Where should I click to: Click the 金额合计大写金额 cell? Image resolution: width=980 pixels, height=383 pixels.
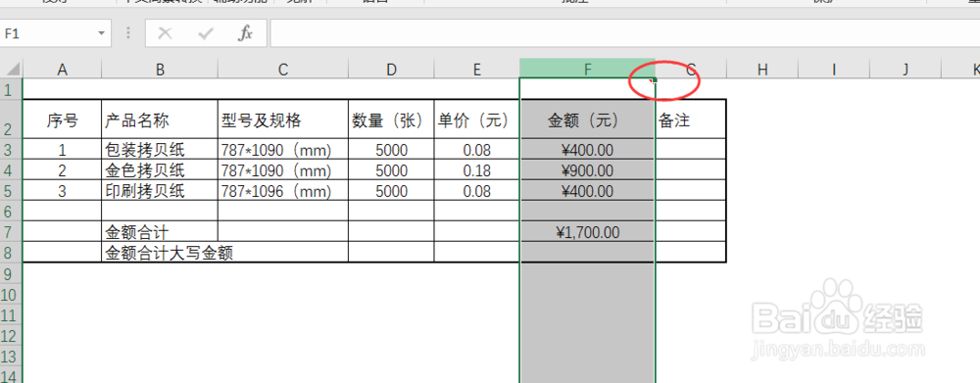click(x=225, y=253)
